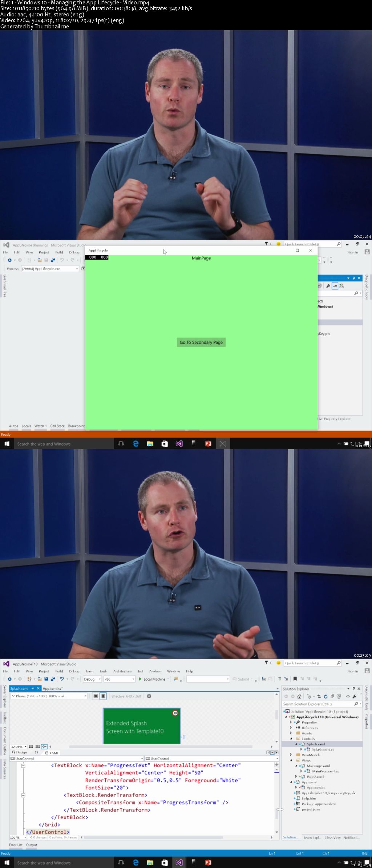Switch to Class View tab
This screenshot has width=372, height=868.
tap(332, 837)
